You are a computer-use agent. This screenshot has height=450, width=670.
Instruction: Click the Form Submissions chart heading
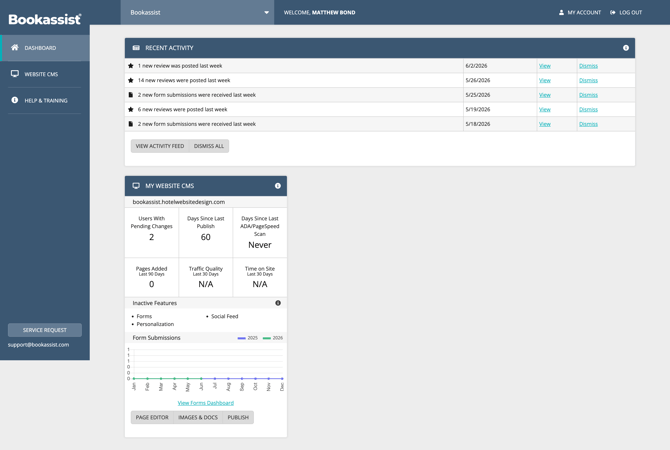click(156, 338)
